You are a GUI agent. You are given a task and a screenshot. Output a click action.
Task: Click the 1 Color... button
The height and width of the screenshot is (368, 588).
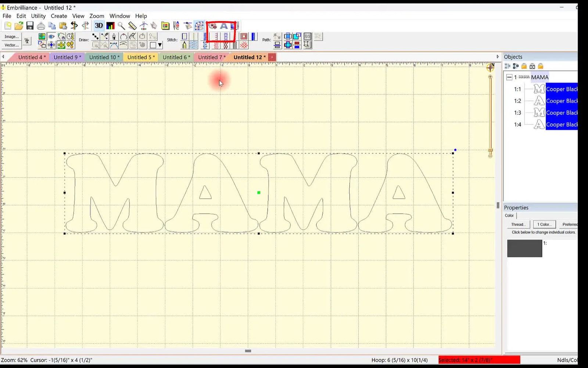[x=544, y=224]
